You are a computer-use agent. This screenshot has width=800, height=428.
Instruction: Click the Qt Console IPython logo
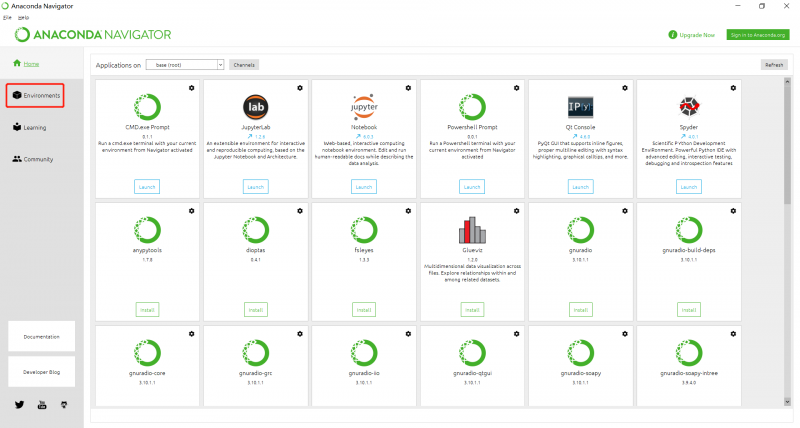580,107
